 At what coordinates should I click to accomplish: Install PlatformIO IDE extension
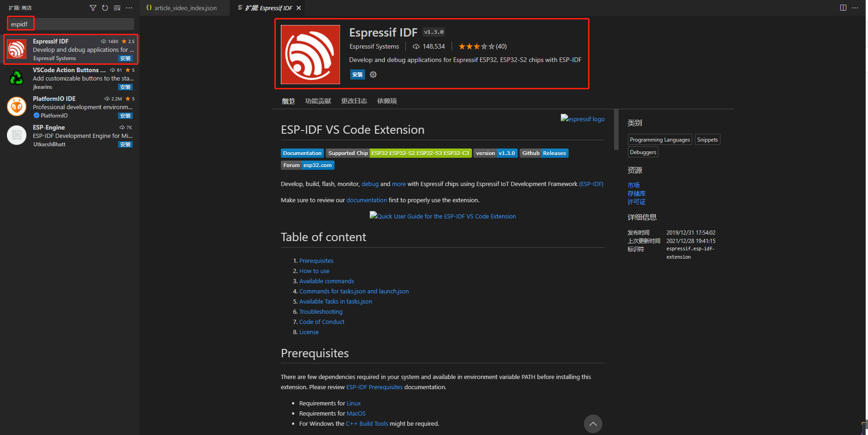[x=125, y=116]
